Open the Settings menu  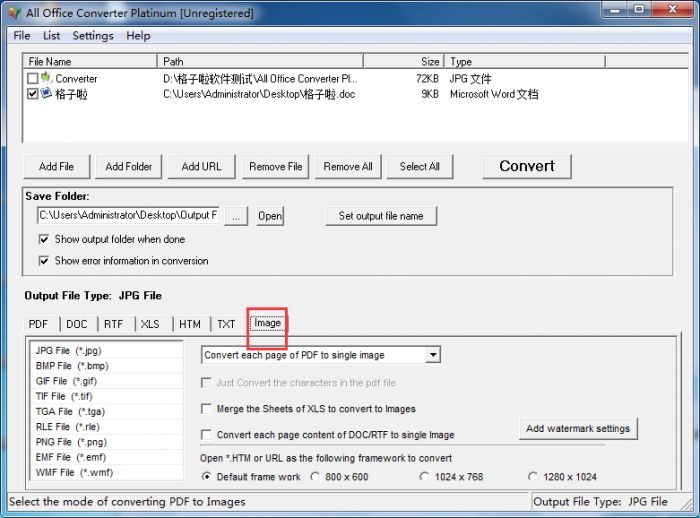click(93, 36)
